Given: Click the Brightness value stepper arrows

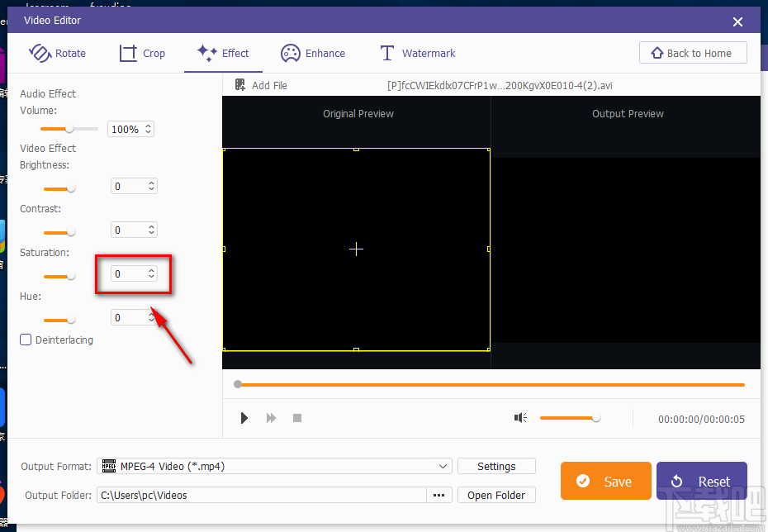Looking at the screenshot, I should 151,186.
